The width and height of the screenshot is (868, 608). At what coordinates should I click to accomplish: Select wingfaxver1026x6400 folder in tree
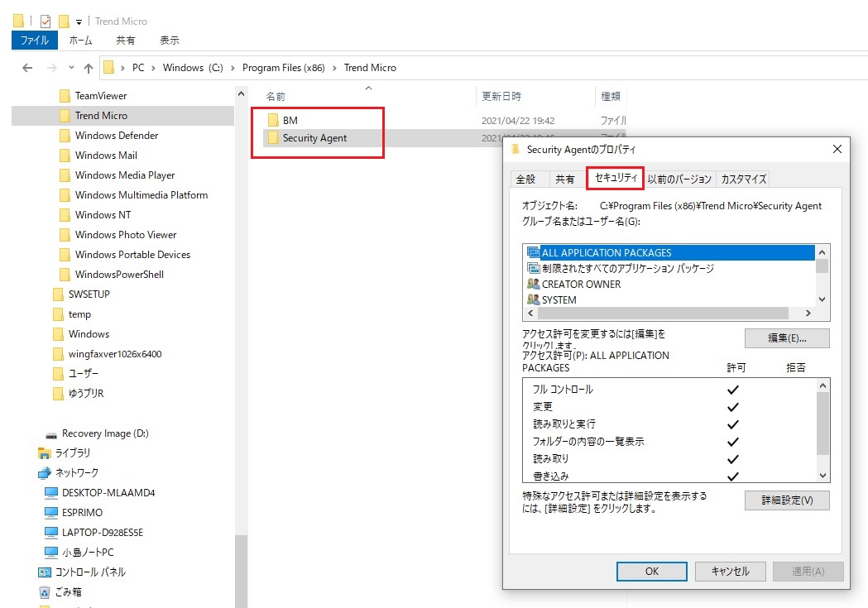(x=114, y=354)
